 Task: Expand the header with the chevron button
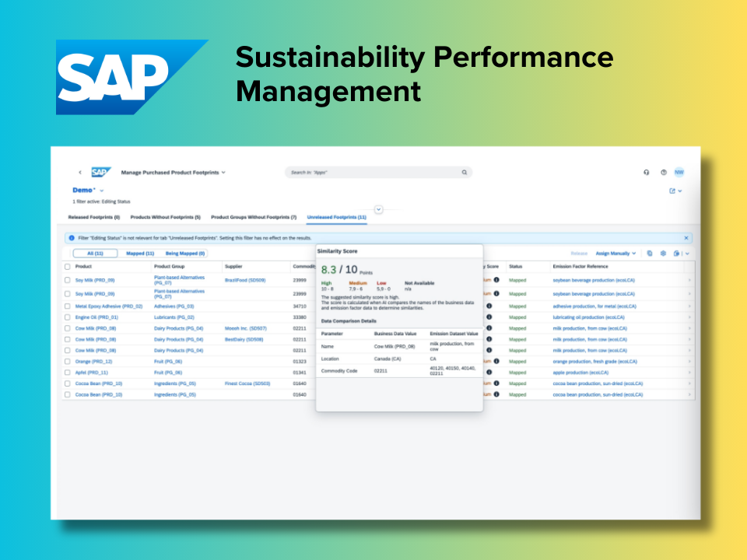pos(378,209)
